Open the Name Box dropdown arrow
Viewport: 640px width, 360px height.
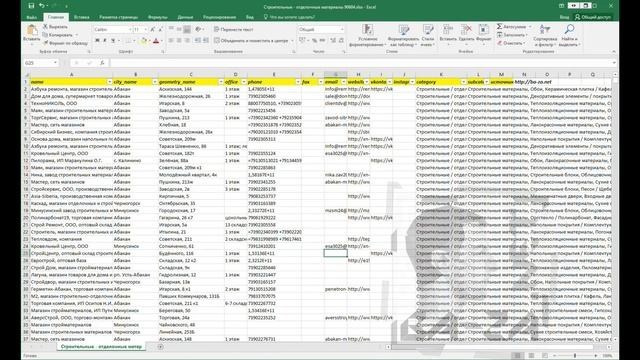(x=55, y=63)
